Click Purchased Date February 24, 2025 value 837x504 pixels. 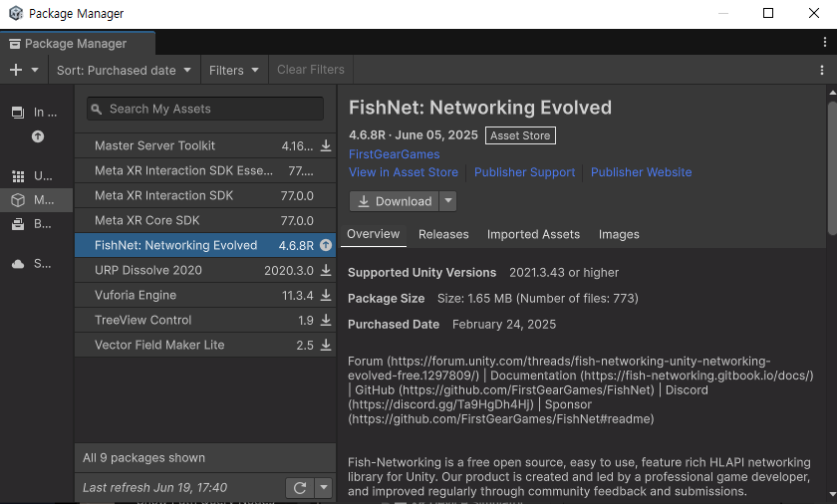(504, 325)
